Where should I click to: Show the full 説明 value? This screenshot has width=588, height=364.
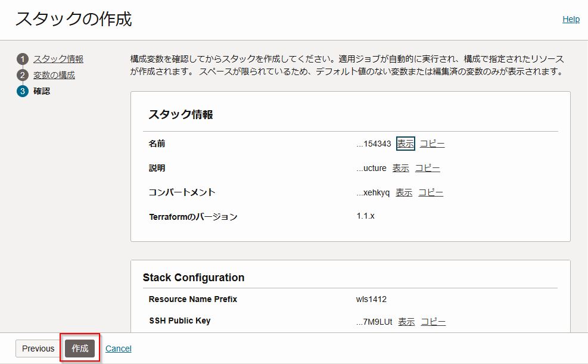coord(401,168)
